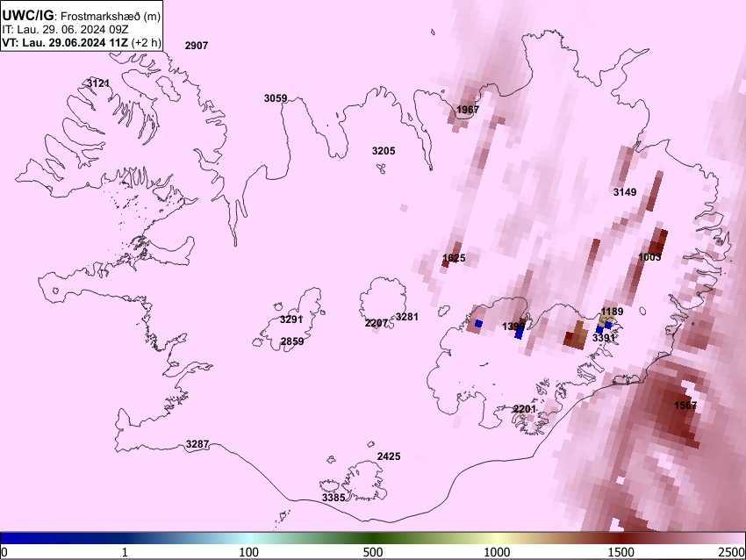Click the colour scale label 100
Image resolution: width=746 pixels, height=560 pixels.
pos(249,552)
